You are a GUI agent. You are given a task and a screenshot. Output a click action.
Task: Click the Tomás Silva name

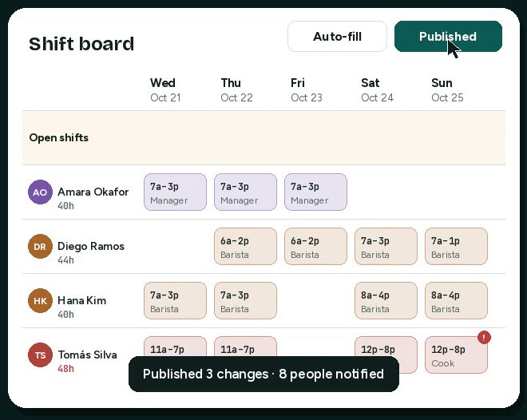pyautogui.click(x=87, y=355)
